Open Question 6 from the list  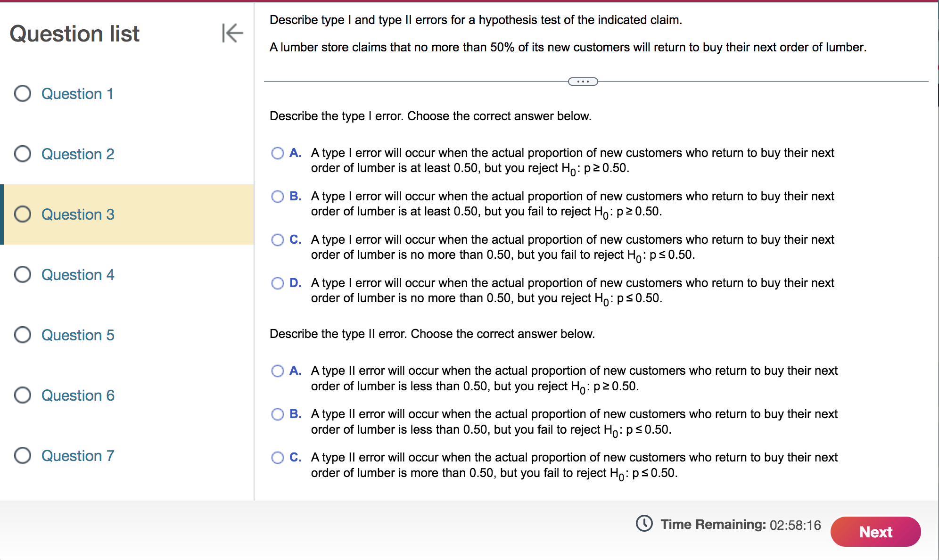point(77,395)
